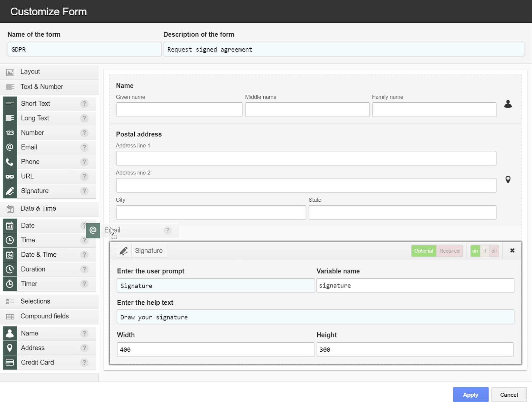Cancel form customization
This screenshot has width=532, height=407.
(x=509, y=395)
